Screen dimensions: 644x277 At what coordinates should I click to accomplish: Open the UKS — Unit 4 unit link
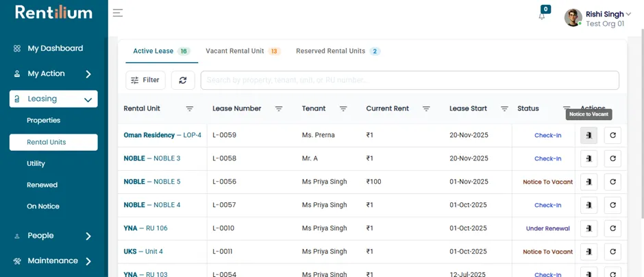[143, 252]
